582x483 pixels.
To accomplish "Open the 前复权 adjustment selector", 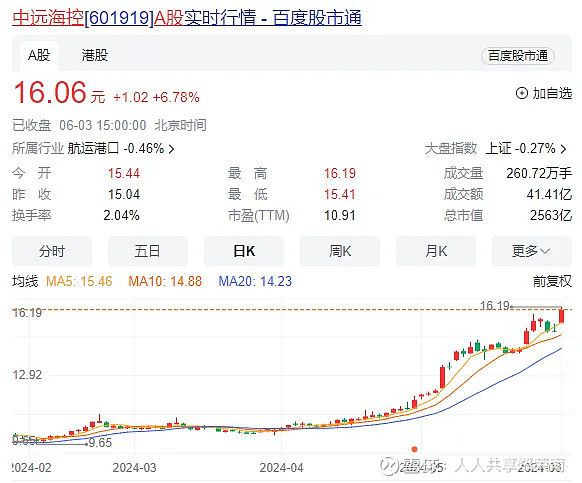I will pyautogui.click(x=552, y=281).
